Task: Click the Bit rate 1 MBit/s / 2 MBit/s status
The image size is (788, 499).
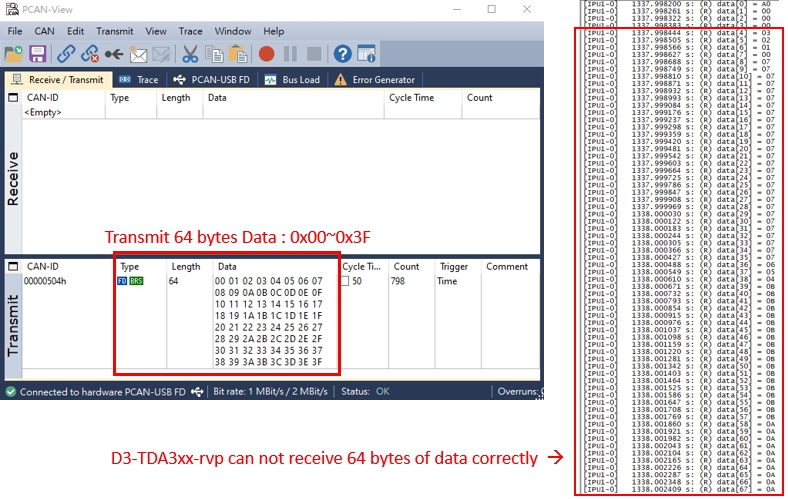Action: [270, 391]
